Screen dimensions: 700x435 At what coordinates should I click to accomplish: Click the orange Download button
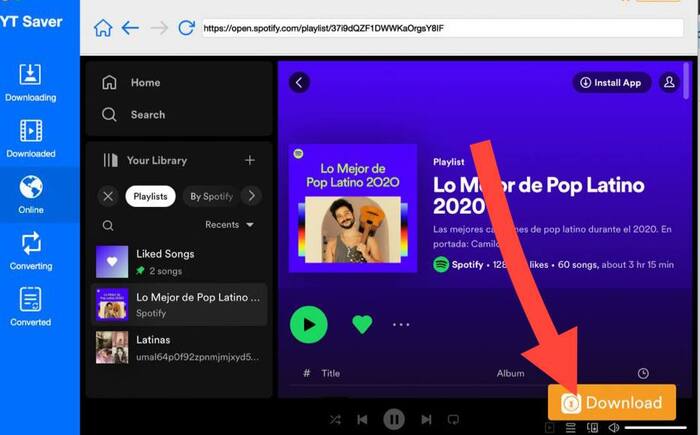tap(612, 402)
